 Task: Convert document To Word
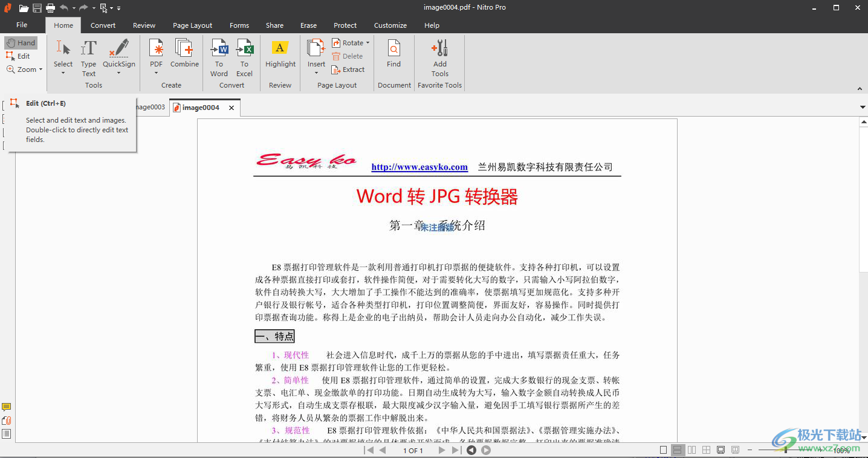(x=219, y=58)
